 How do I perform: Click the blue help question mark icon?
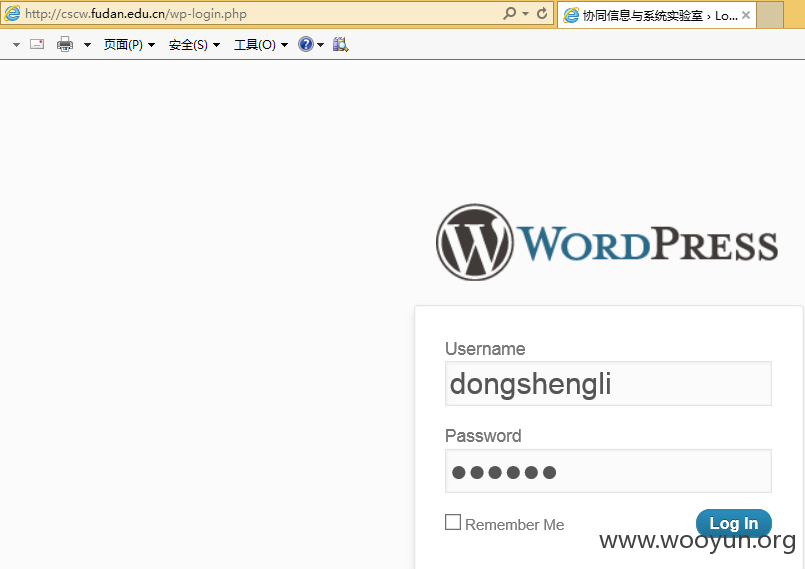pyautogui.click(x=305, y=44)
